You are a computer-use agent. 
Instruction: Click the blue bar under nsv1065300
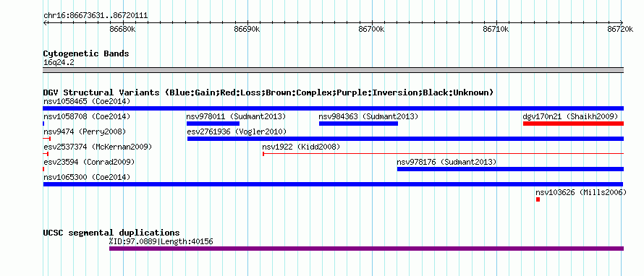[x=333, y=184]
